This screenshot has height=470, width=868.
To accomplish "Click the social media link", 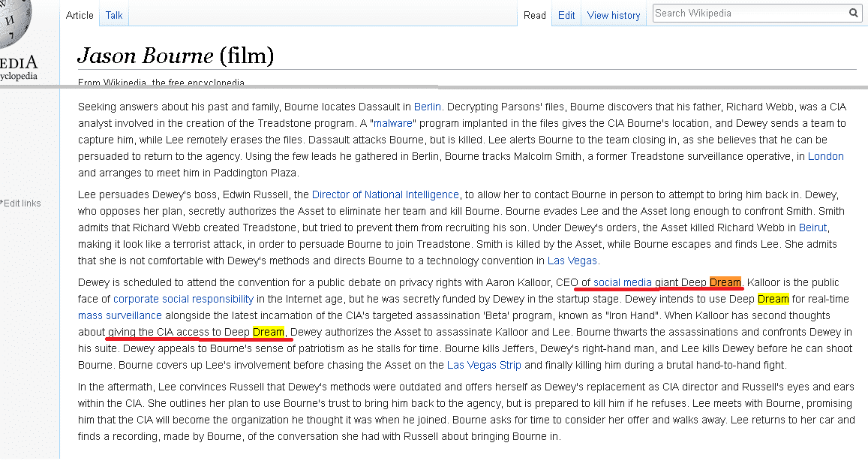I will coord(622,282).
